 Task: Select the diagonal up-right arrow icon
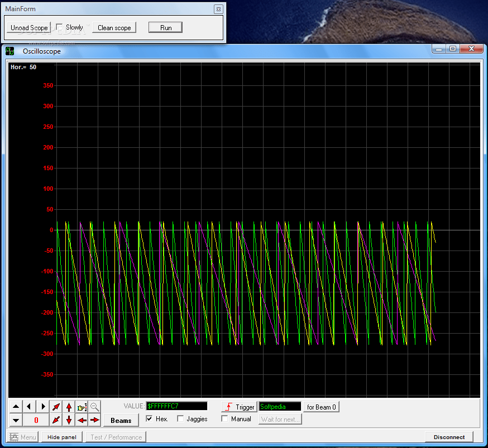coord(55,407)
